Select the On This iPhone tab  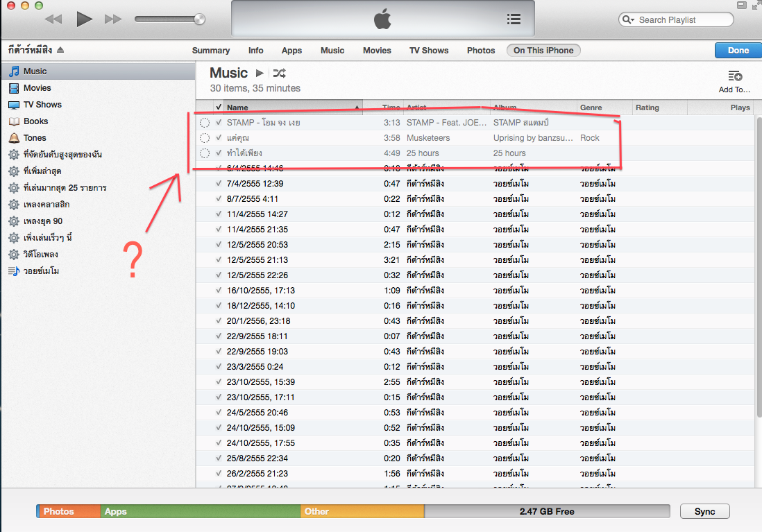coord(543,51)
